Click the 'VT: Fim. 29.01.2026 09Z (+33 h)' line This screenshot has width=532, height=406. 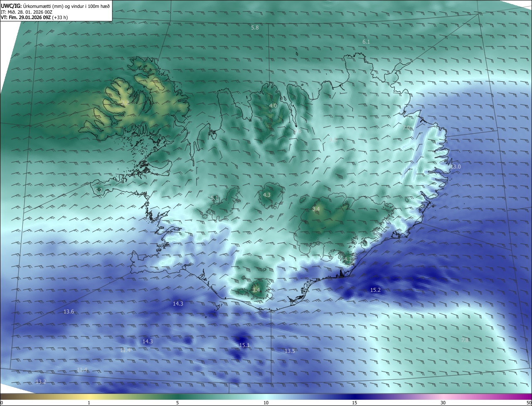click(x=34, y=17)
